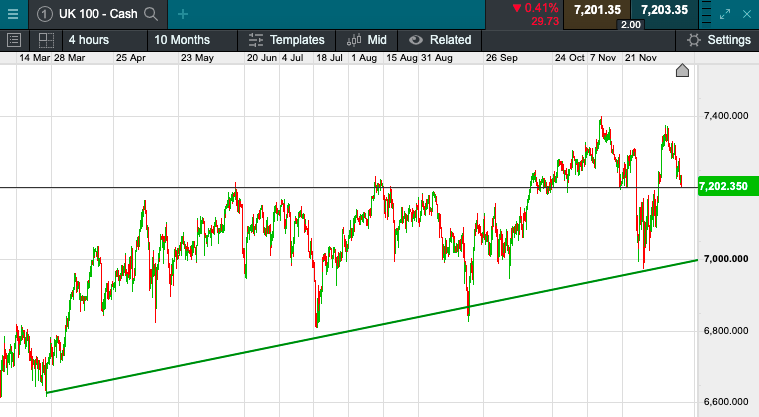
Task: Open the hamburger main menu
Action: pos(13,14)
